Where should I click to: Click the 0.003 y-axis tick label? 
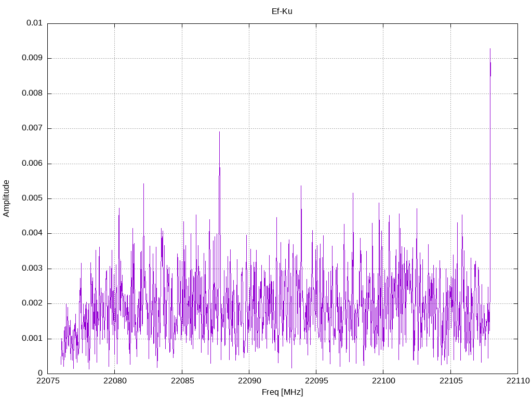tap(32, 269)
